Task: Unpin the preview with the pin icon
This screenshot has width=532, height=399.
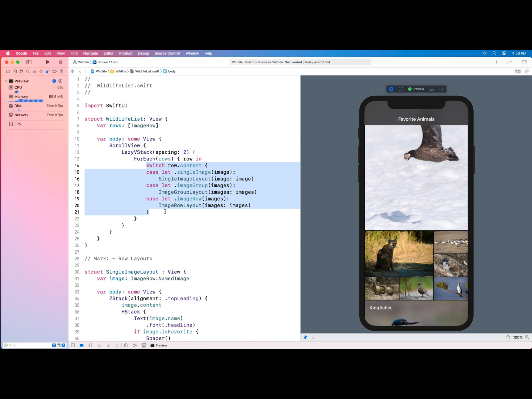Action: coord(305,337)
